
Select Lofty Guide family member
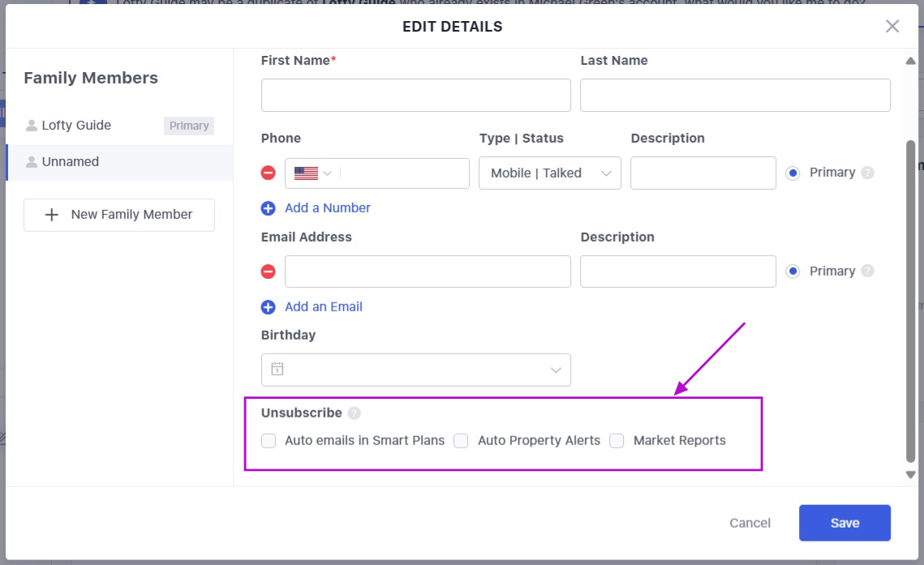[76, 126]
